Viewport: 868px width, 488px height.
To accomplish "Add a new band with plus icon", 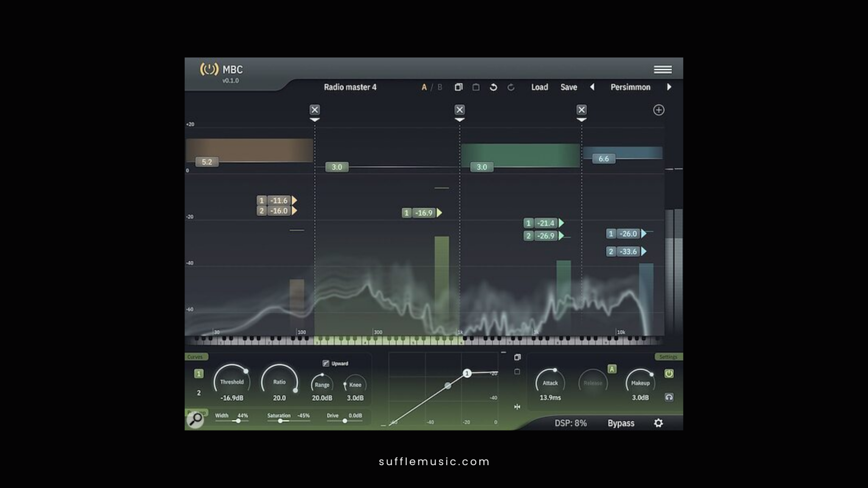I will pos(659,110).
